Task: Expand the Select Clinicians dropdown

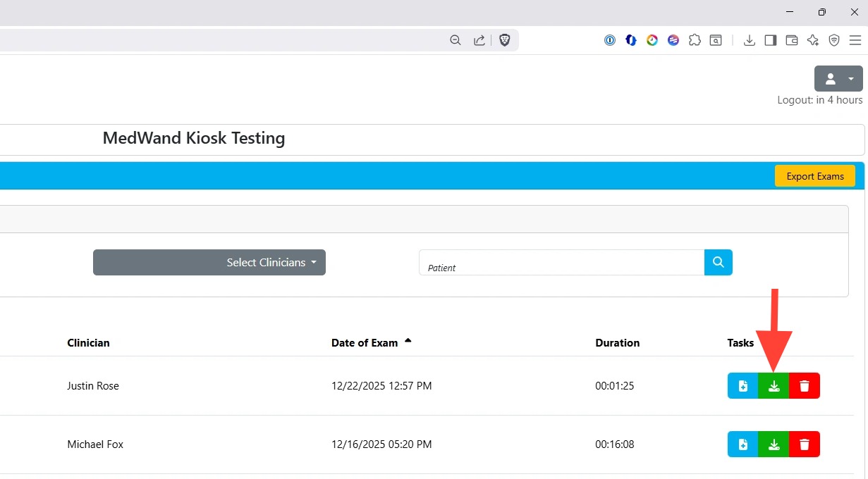Action: (209, 262)
